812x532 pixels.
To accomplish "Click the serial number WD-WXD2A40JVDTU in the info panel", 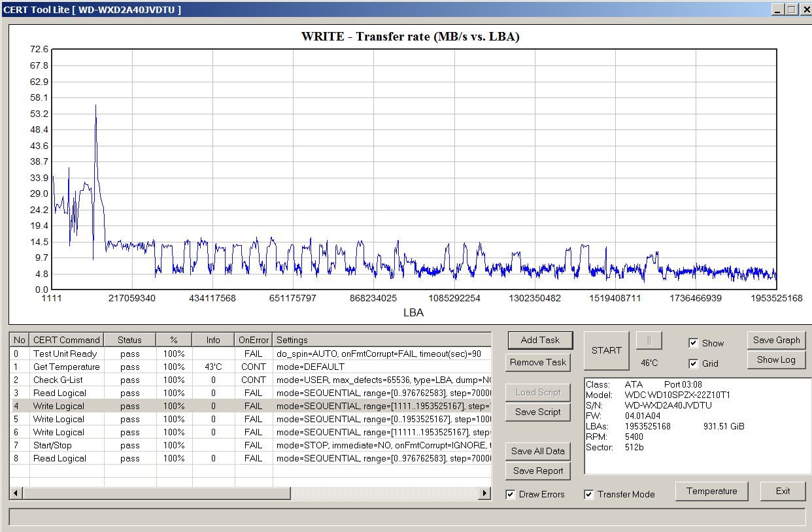I will point(668,405).
